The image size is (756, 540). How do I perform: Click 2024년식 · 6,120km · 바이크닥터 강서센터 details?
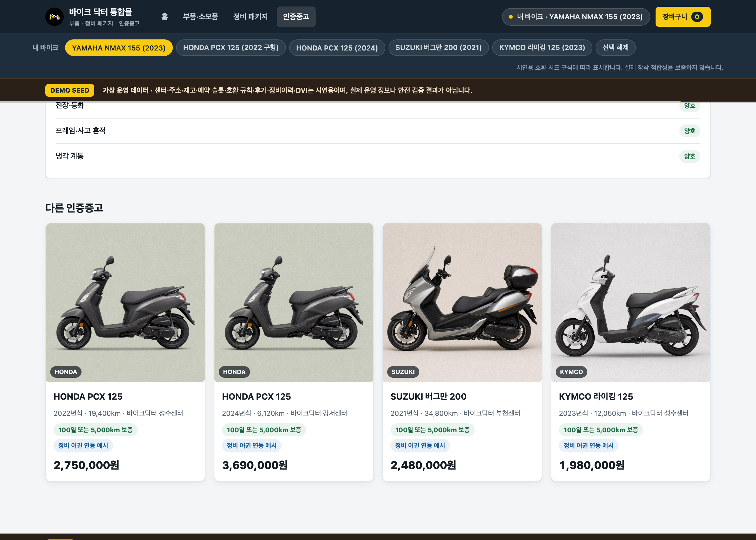coord(285,413)
